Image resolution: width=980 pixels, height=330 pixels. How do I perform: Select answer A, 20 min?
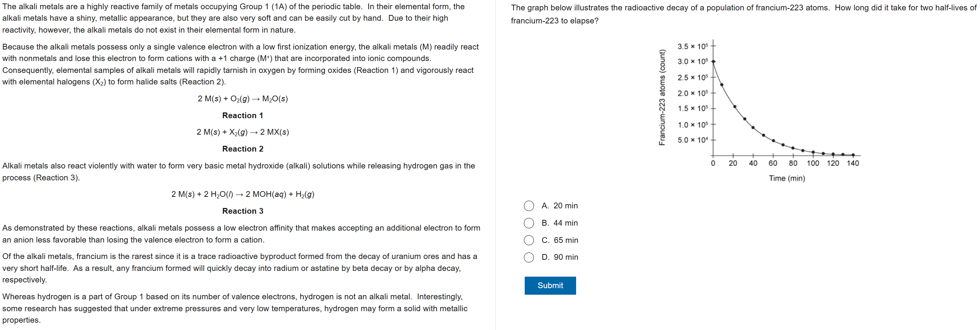point(529,206)
